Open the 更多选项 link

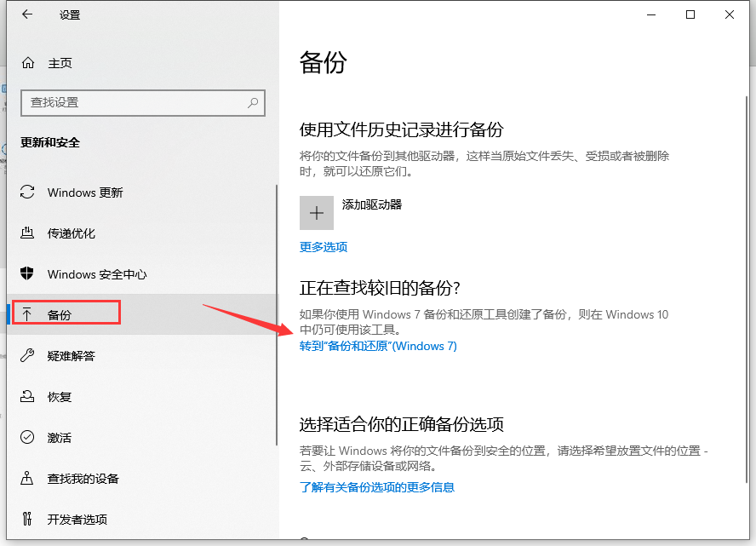point(324,248)
